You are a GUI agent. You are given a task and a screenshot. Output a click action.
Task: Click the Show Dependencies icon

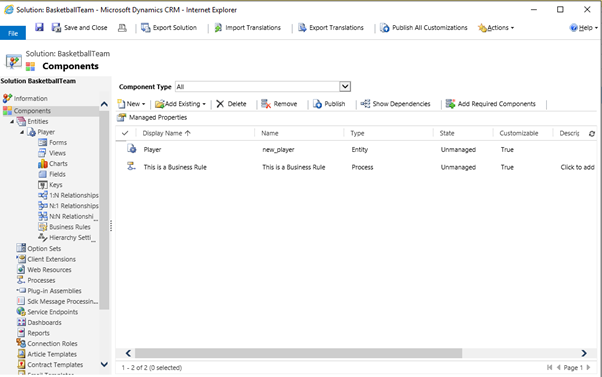[x=365, y=104]
